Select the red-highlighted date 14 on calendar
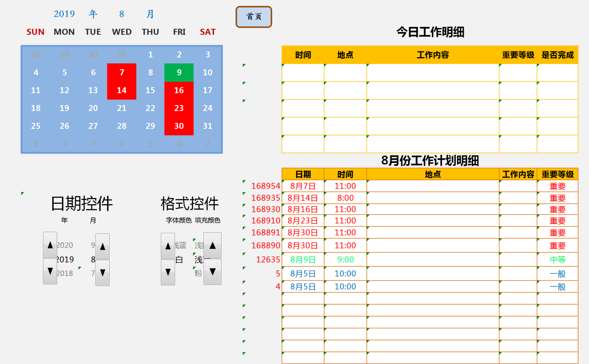Viewport: 589px width, 364px height. click(122, 90)
